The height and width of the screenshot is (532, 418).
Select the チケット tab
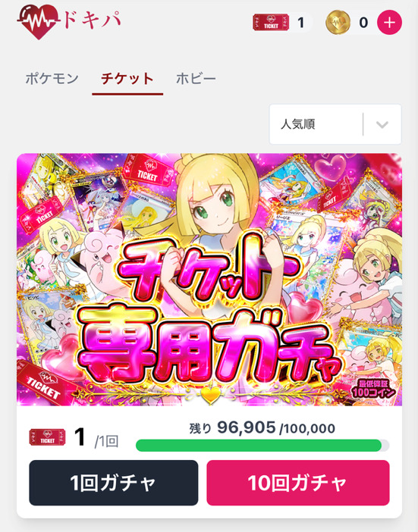(127, 79)
